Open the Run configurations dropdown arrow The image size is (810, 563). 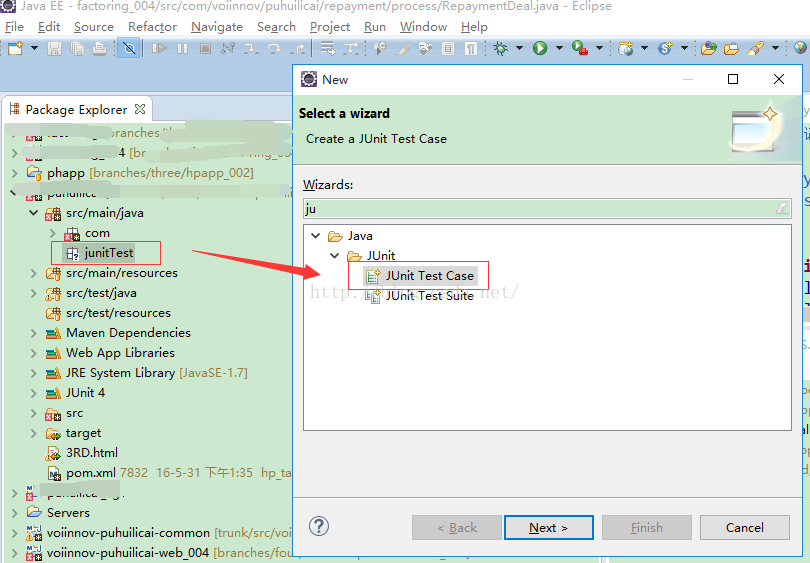pos(559,48)
